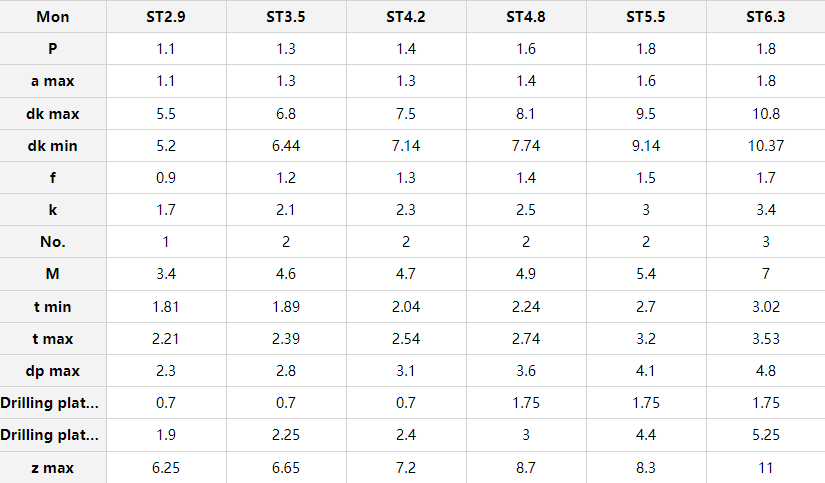The height and width of the screenshot is (483, 825).
Task: Select the t min row label
Action: point(53,307)
